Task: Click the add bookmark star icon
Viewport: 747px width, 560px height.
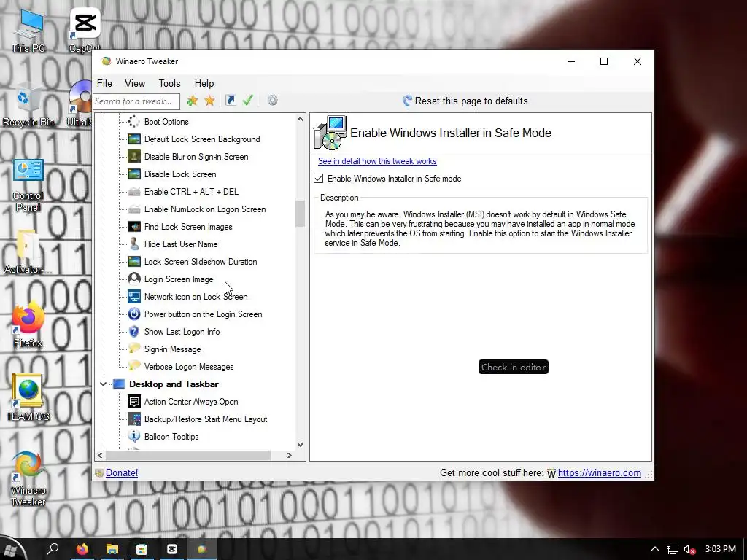Action: coord(193,101)
